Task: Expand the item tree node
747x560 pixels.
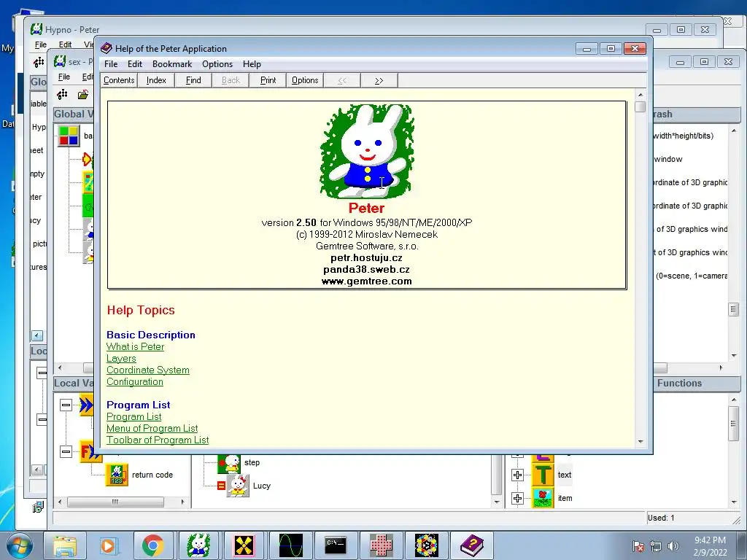Action: [517, 498]
